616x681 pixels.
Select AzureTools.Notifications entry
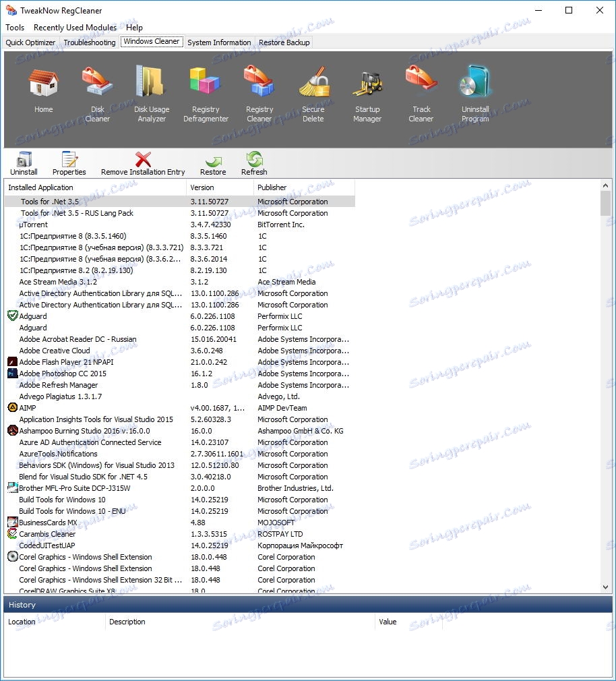[180, 453]
